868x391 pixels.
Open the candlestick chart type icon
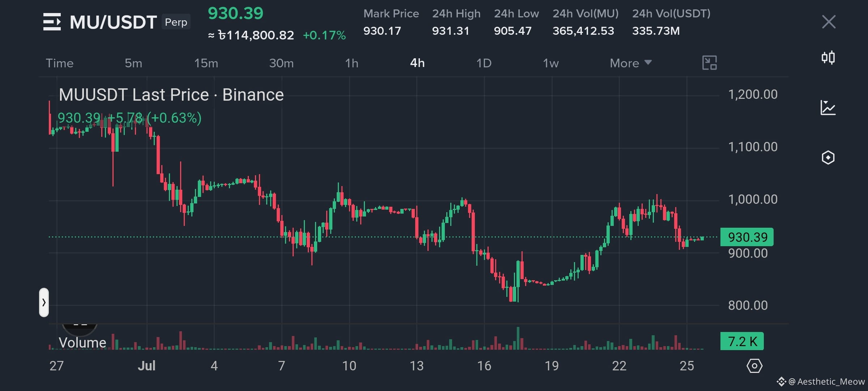[828, 58]
